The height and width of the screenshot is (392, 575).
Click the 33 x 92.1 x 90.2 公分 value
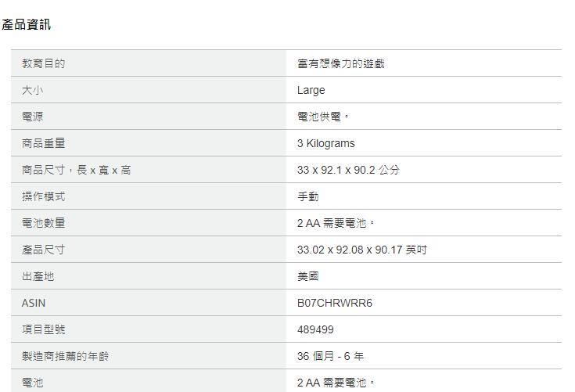coord(348,170)
